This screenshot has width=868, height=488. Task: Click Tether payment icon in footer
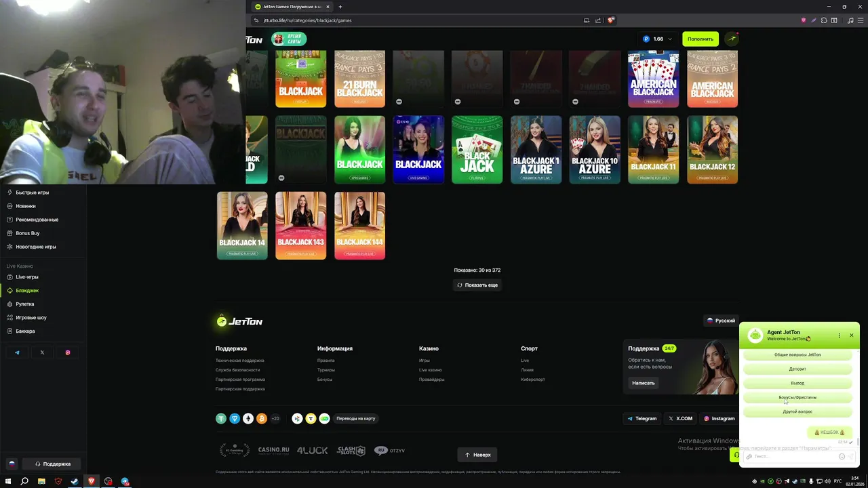point(221,419)
